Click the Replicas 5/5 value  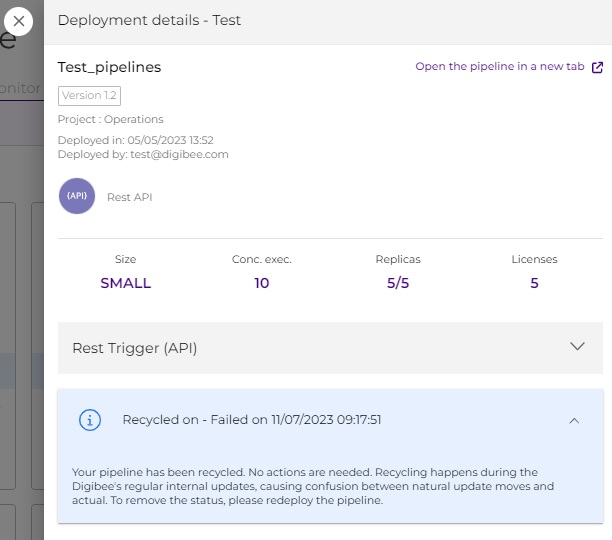(398, 283)
